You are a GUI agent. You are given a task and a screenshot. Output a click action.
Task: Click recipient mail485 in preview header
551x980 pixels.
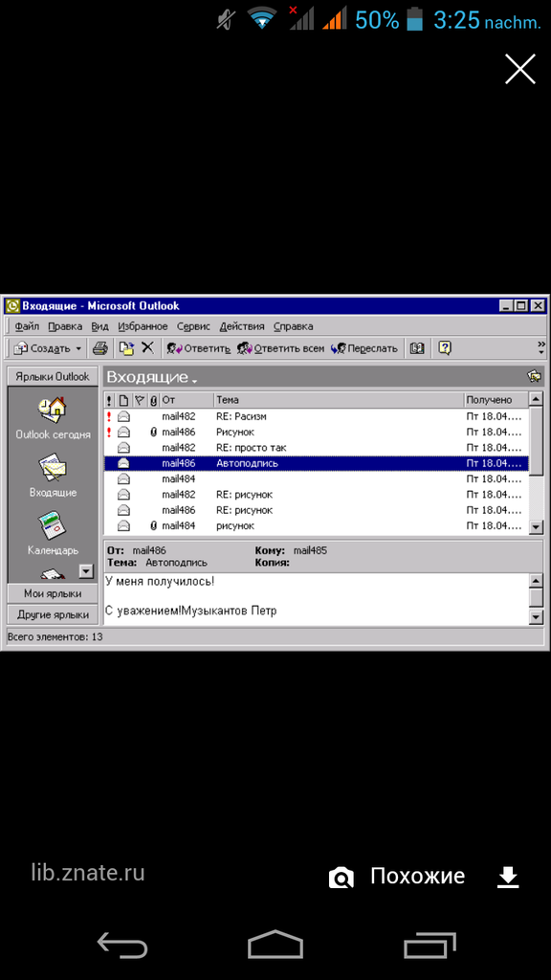(310, 550)
